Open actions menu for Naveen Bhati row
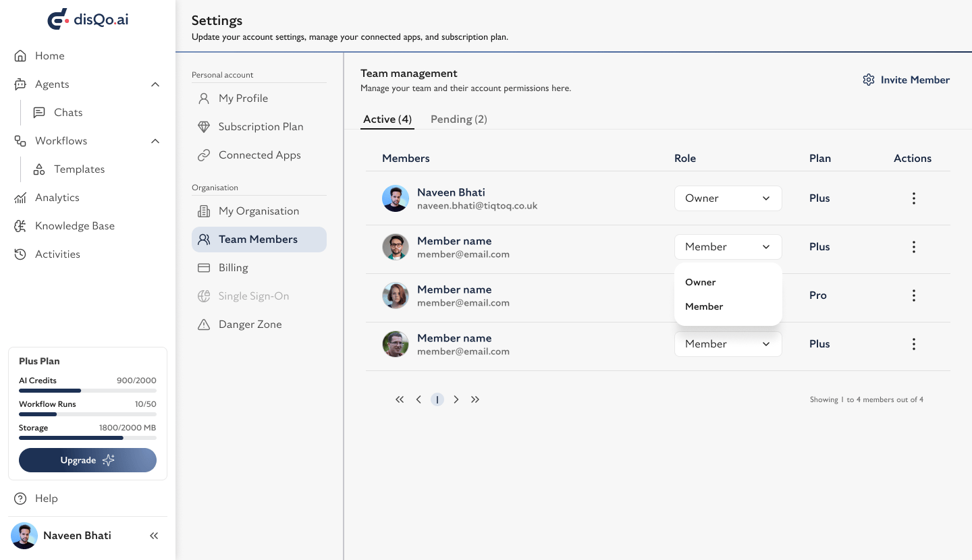Viewport: 972px width, 560px height. pos(914,198)
